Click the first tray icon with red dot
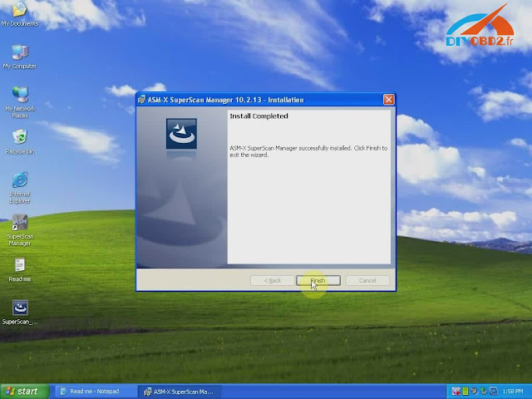 456,392
